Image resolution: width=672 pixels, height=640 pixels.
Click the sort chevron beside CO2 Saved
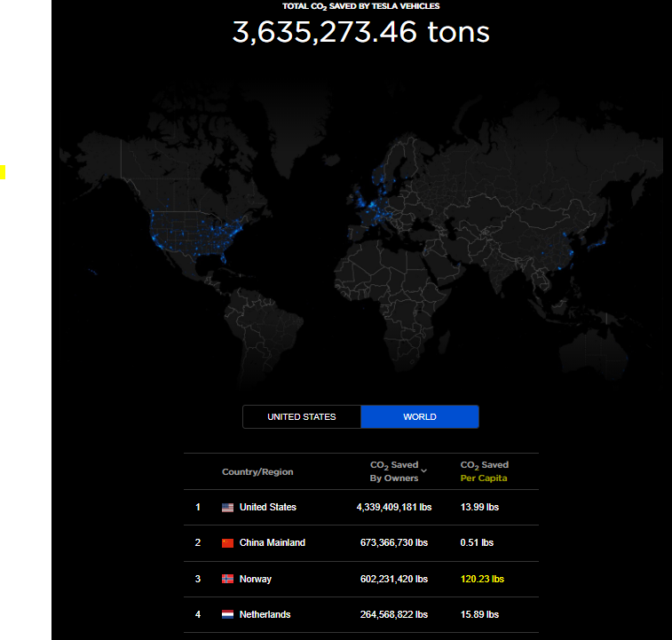pos(424,470)
